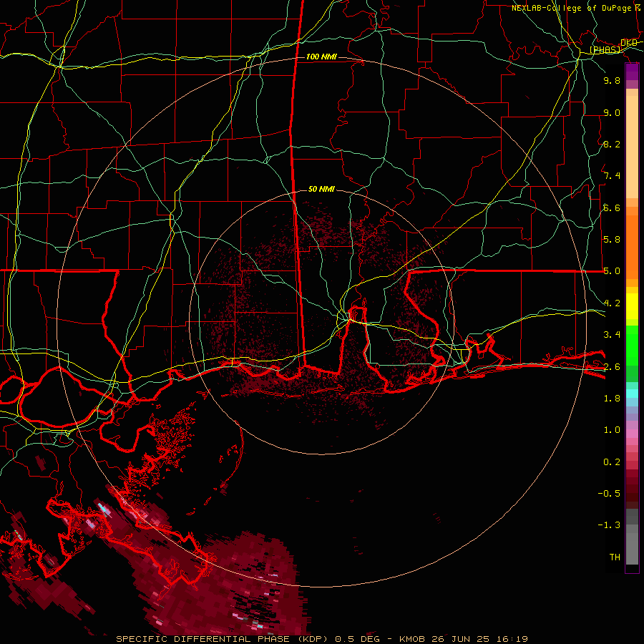Click the TH threshold label
The image size is (644, 644).
[x=615, y=557]
